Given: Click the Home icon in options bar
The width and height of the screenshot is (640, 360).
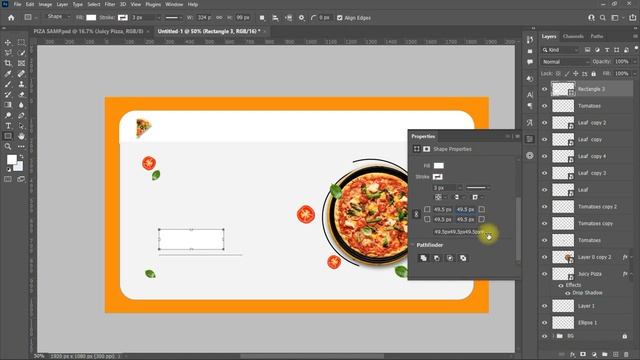Looking at the screenshot, I should (11, 18).
